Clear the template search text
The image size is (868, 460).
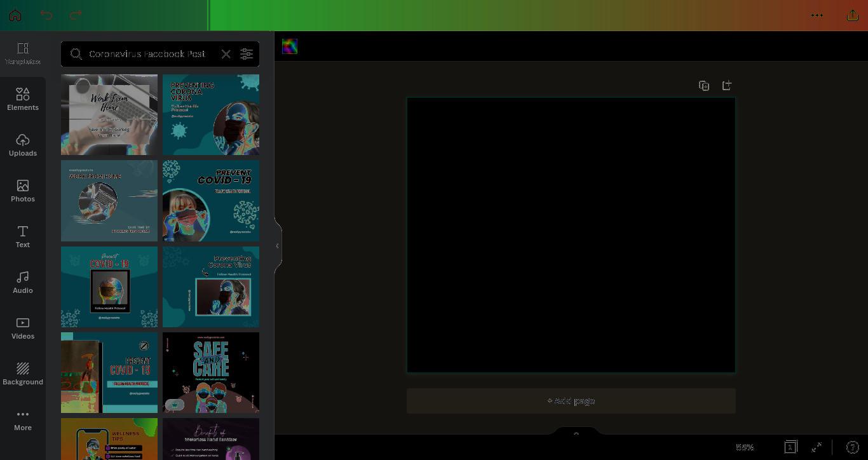click(x=226, y=54)
